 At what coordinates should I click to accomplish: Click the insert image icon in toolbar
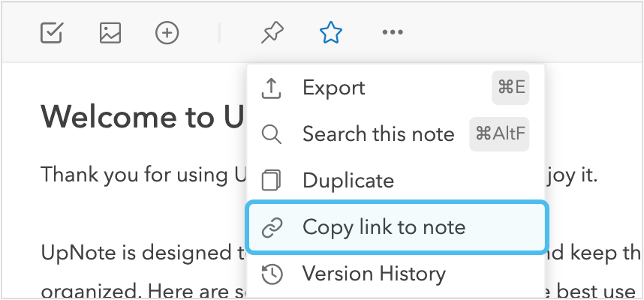pos(110,32)
